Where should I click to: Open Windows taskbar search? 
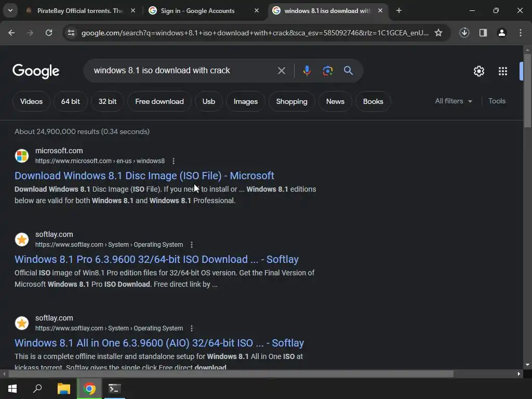(x=37, y=389)
